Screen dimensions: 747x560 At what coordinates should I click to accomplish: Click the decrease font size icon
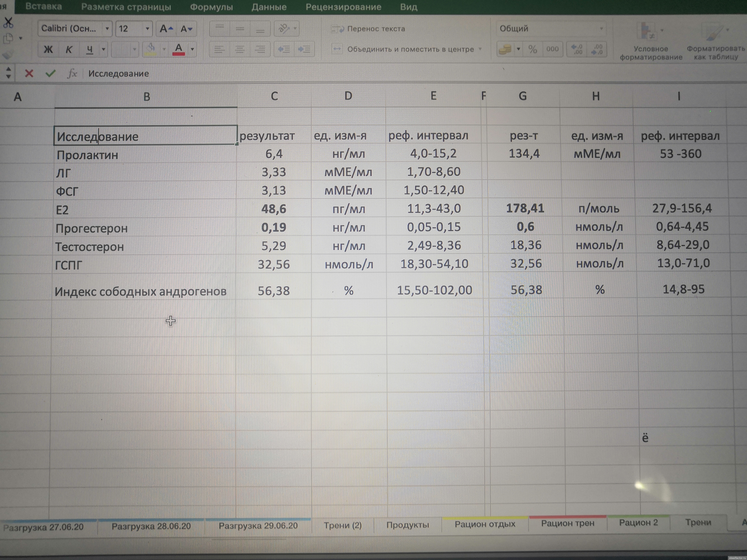186,29
